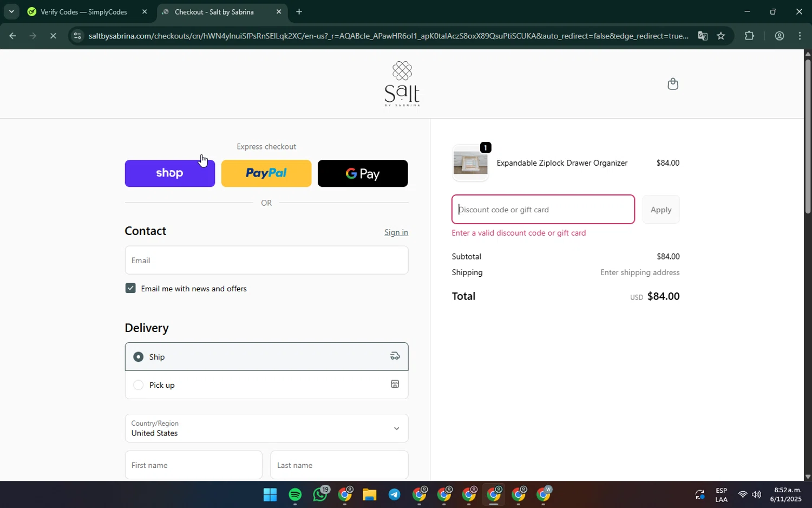Close the Checkout - Salt by Sabrina tab
Viewport: 812px width, 508px height.
click(279, 12)
